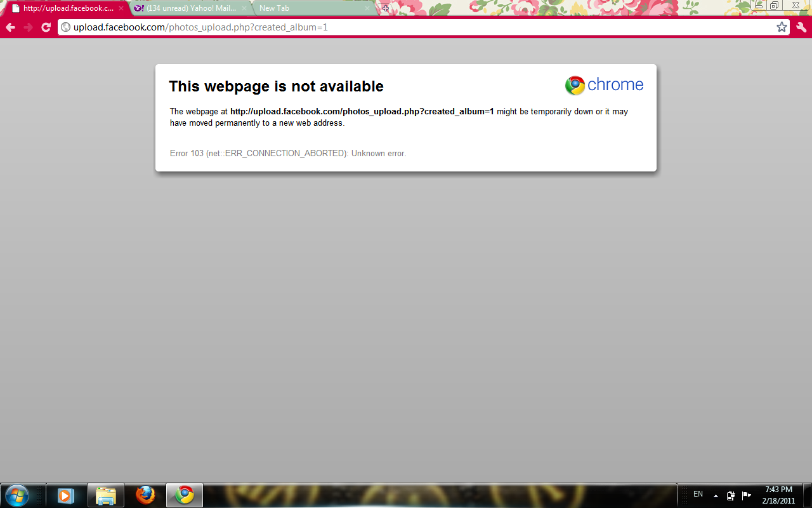The width and height of the screenshot is (812, 508).
Task: Click the EN language indicator
Action: point(698,494)
